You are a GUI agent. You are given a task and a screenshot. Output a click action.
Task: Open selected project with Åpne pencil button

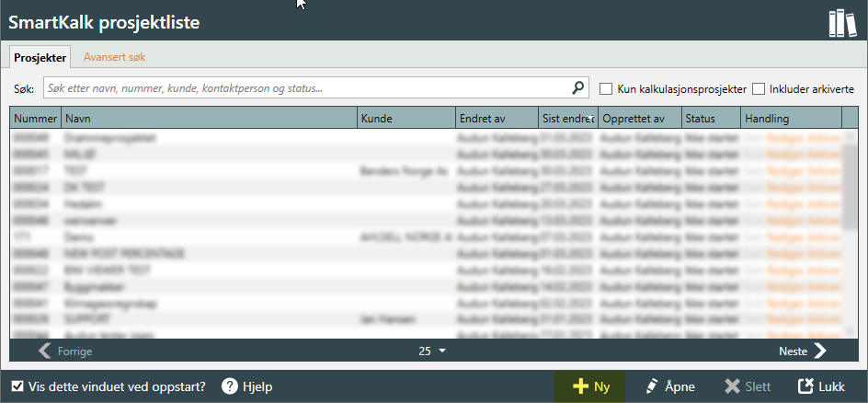(x=669, y=386)
